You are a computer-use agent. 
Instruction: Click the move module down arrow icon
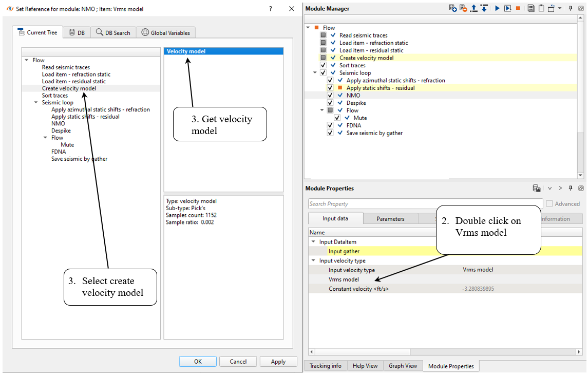coord(484,8)
